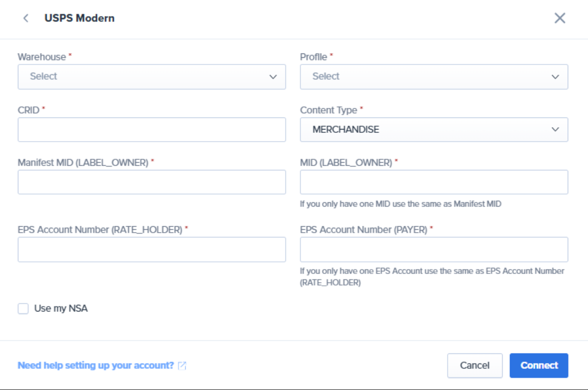Viewport: 588px width, 390px height.
Task: Click the 'Use my NSA' label text
Action: click(x=61, y=309)
